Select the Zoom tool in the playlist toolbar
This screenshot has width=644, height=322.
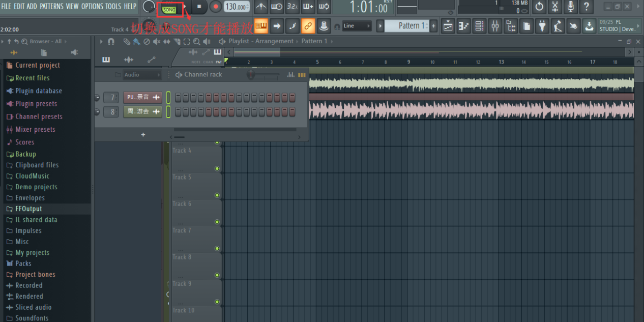pos(197,42)
